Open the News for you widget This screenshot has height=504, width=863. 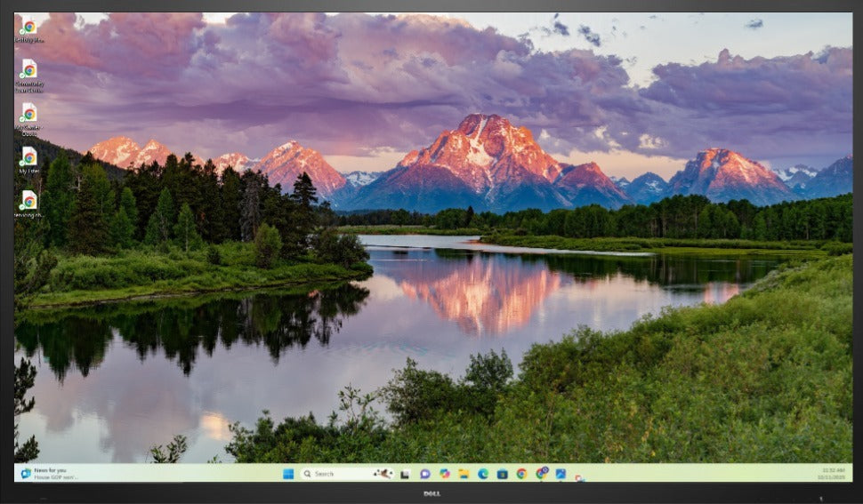tap(49, 474)
